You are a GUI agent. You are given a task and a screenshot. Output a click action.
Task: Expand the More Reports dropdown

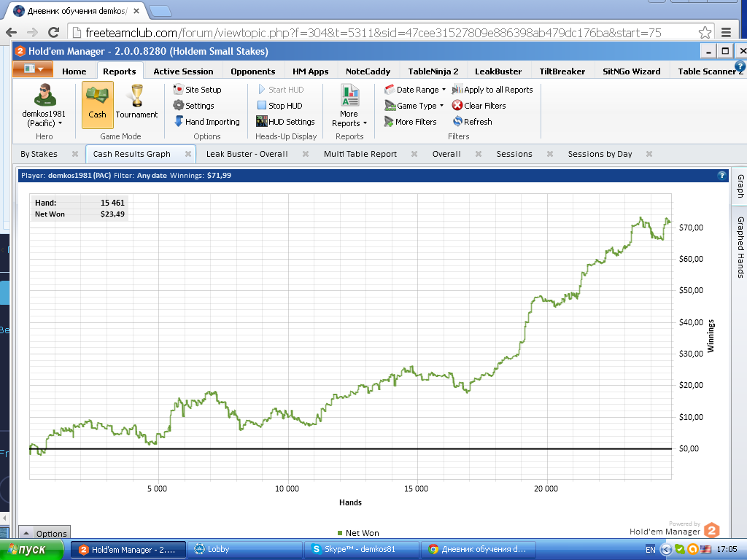349,106
